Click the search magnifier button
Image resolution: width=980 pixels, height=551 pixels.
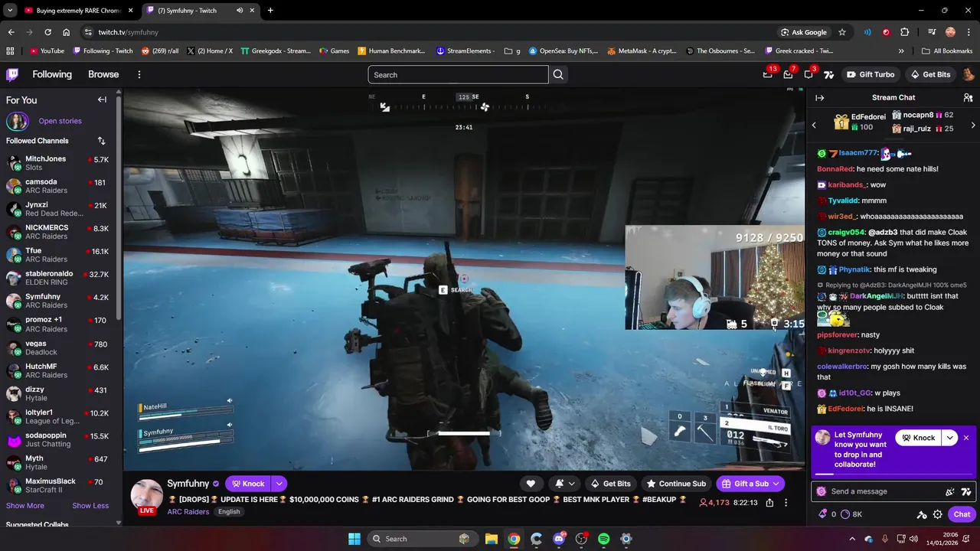point(558,74)
